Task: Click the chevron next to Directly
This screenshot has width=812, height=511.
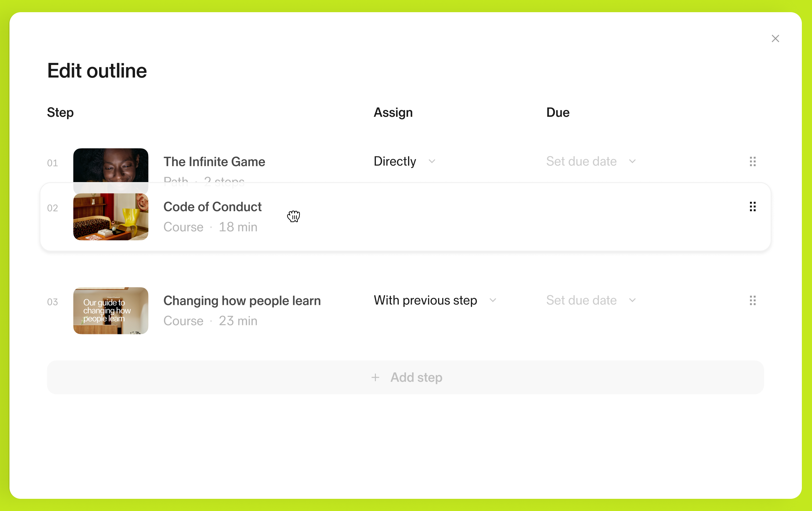Action: 432,161
